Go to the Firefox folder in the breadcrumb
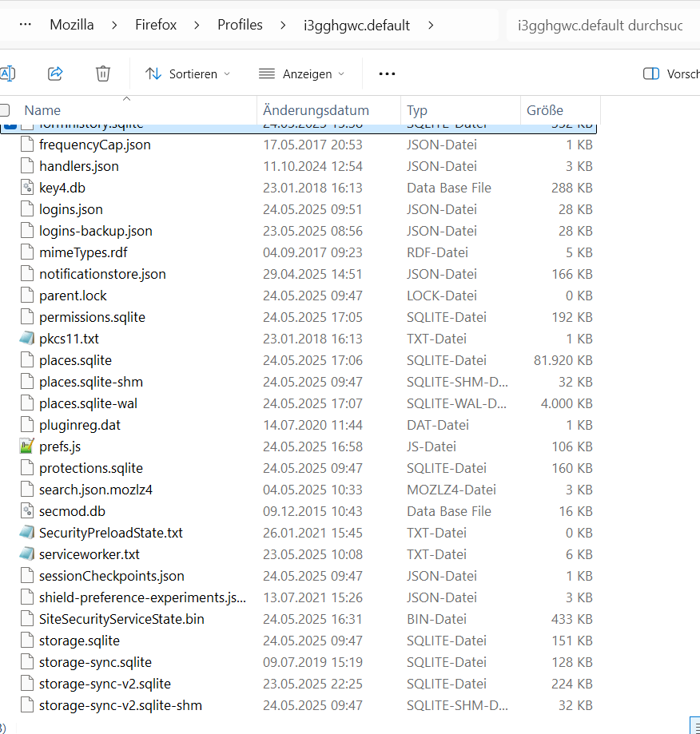 click(155, 25)
